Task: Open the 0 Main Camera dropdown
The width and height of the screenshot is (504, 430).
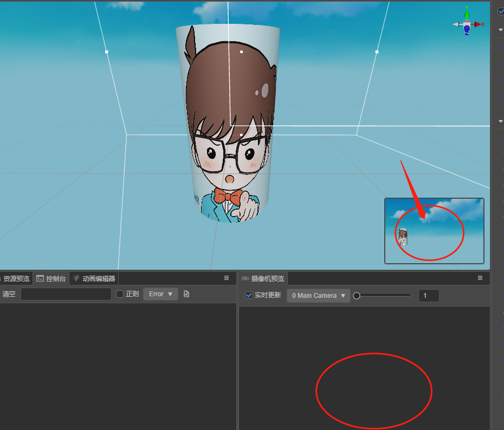Action: (319, 296)
